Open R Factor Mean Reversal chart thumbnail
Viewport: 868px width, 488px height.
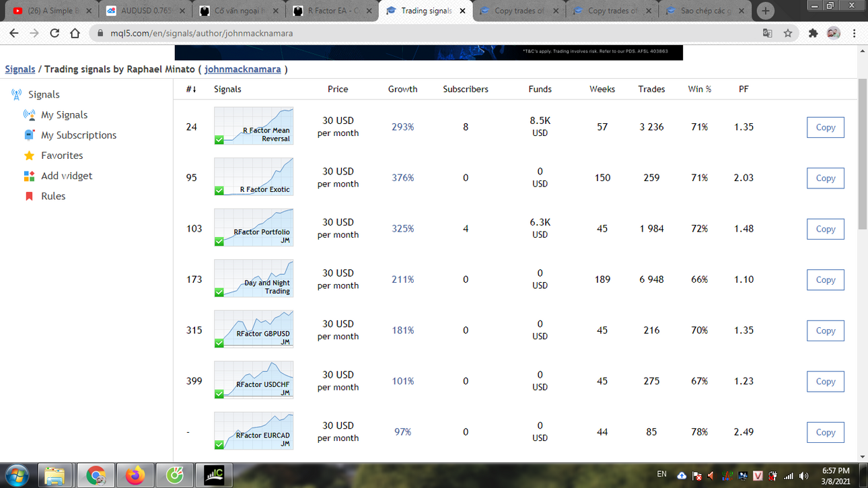coord(254,126)
